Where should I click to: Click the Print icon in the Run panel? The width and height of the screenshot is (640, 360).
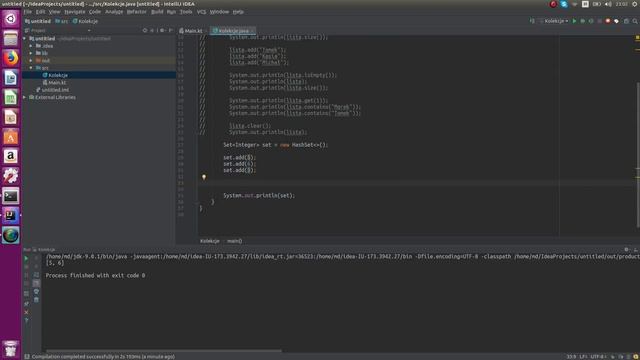(36, 291)
